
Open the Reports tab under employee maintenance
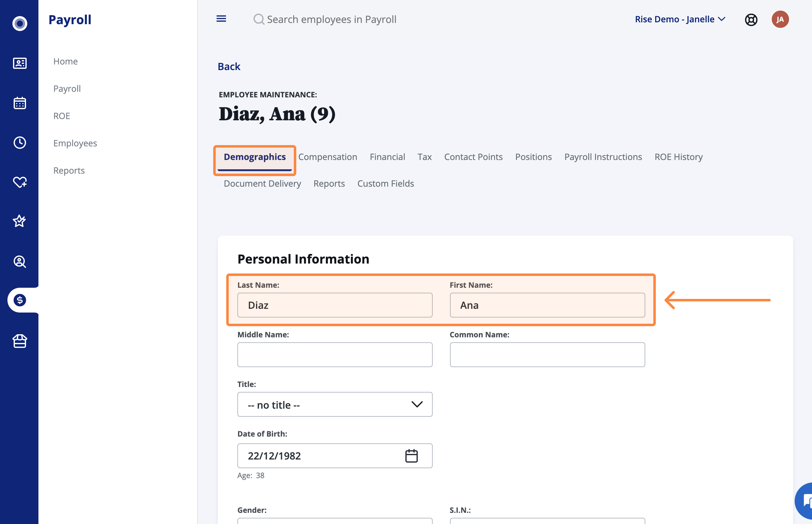(x=329, y=184)
